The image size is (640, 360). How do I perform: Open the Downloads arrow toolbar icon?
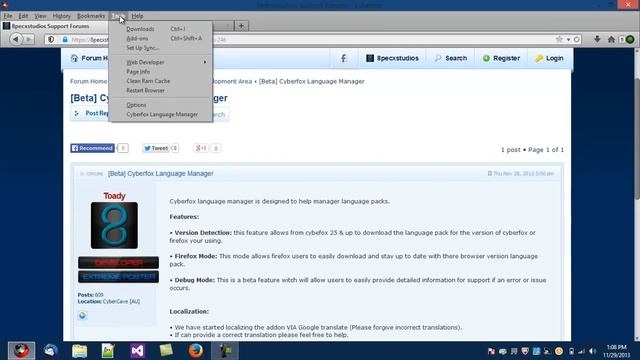[597, 39]
